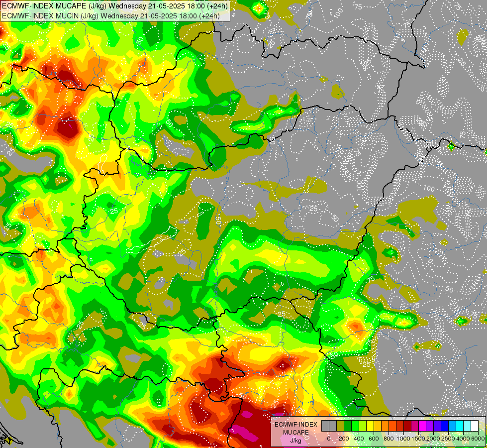Image resolution: width=487 pixels, height=448 pixels.
Task: Select the dark red legend swatch
Action: pyautogui.click(x=407, y=426)
